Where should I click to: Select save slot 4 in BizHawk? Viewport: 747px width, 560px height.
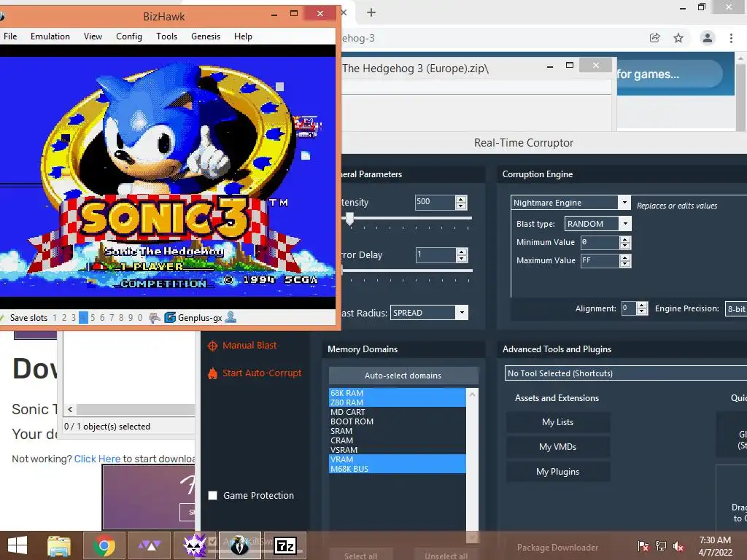tap(83, 318)
